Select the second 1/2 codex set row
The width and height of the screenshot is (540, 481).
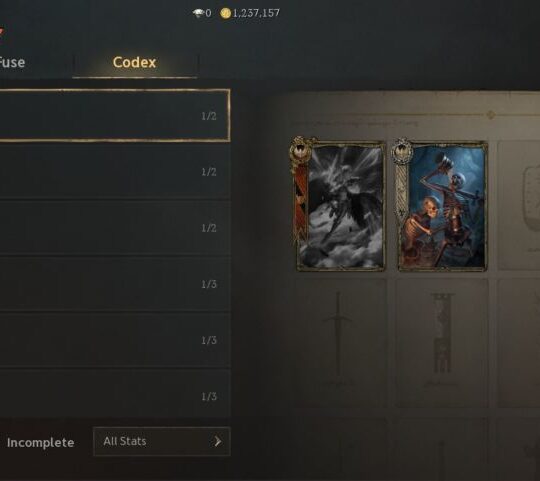tap(115, 172)
